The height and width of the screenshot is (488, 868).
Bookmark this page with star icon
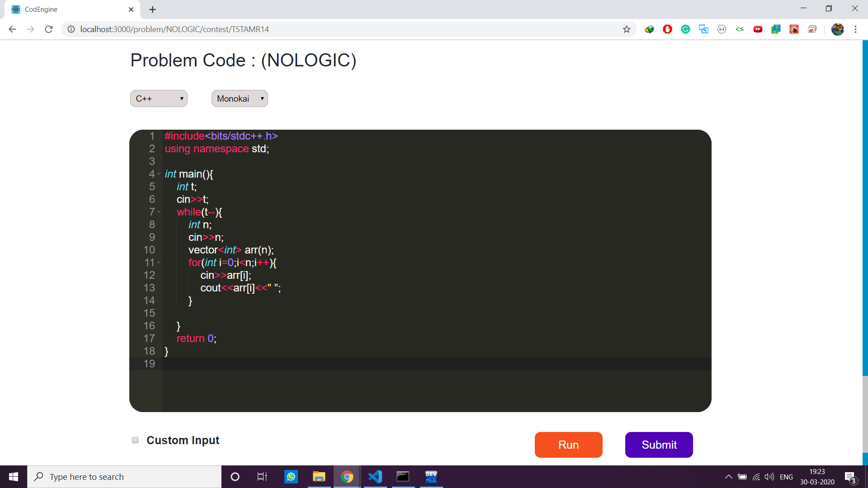pyautogui.click(x=627, y=29)
